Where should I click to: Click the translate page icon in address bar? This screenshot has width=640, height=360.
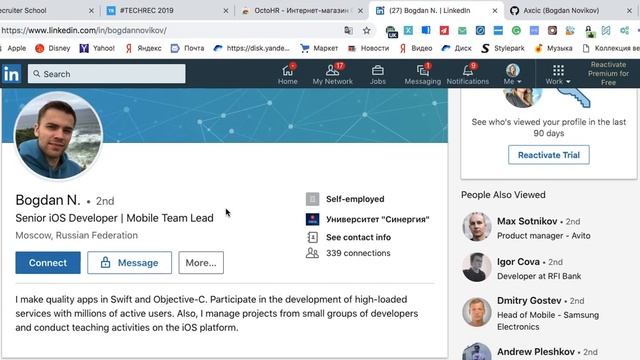[x=348, y=31]
